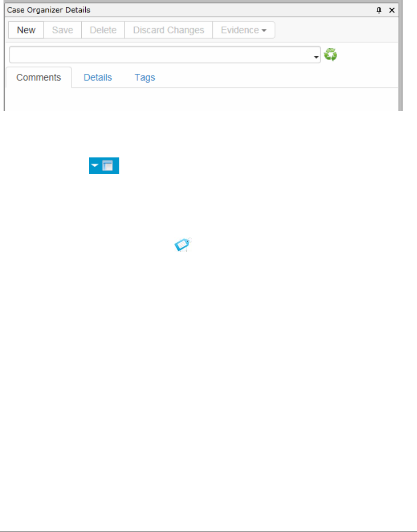
Task: Pin the Case Organizer Details panel
Action: [379, 10]
